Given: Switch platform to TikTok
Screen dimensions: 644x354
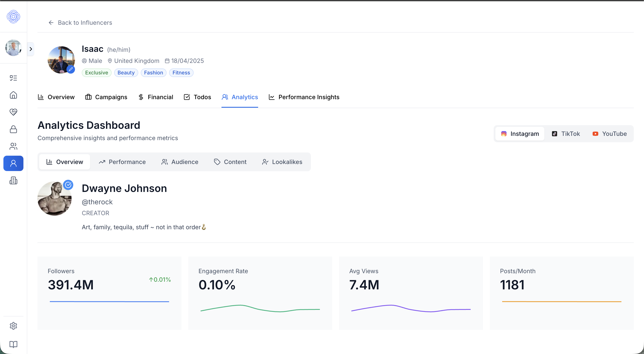Looking at the screenshot, I should [566, 134].
